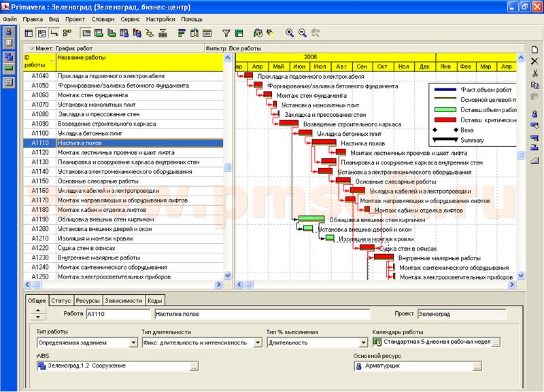The image size is (544, 392).
Task: Click the timescale icon in toolbar
Action: tap(207, 33)
